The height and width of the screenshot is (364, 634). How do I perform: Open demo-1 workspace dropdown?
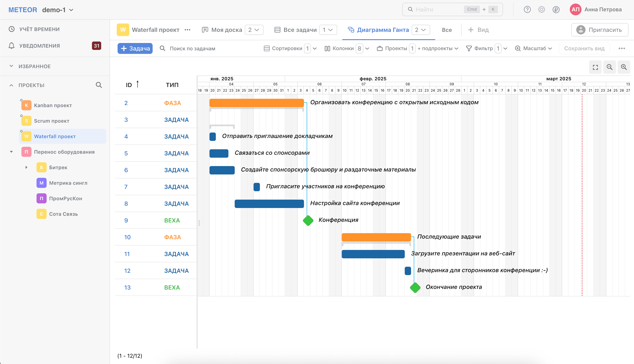coord(58,10)
